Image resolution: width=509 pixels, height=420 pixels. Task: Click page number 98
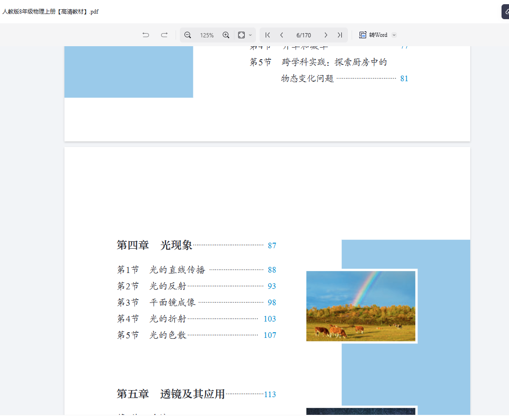click(x=272, y=302)
